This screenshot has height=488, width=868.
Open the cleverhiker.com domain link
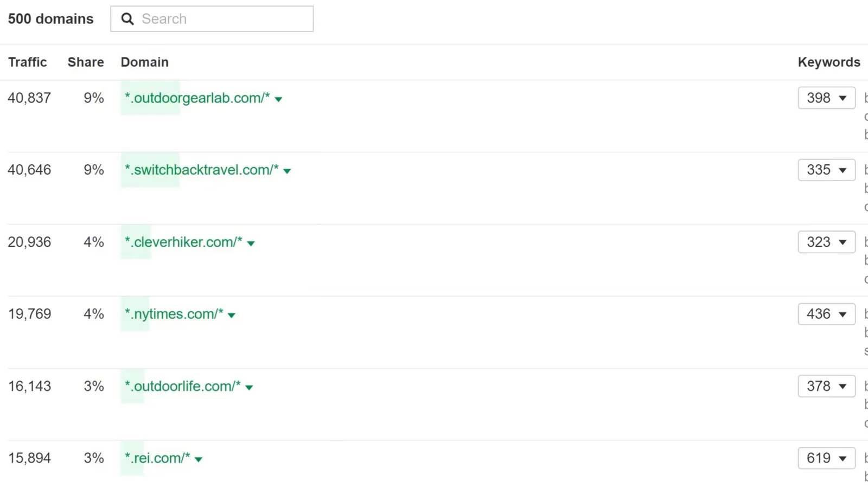[x=183, y=242]
